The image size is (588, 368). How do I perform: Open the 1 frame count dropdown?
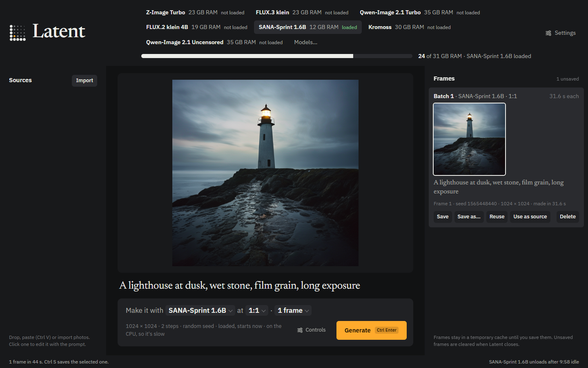(x=293, y=311)
